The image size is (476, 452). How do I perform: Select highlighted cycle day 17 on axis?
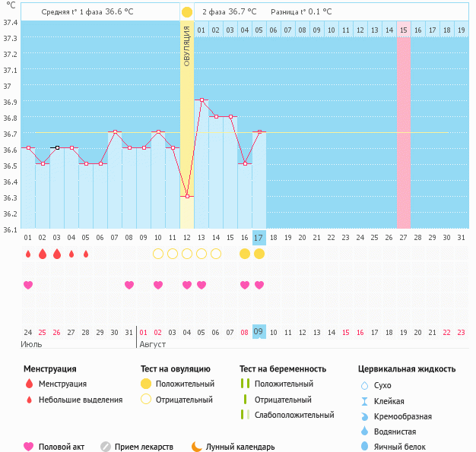[259, 237]
